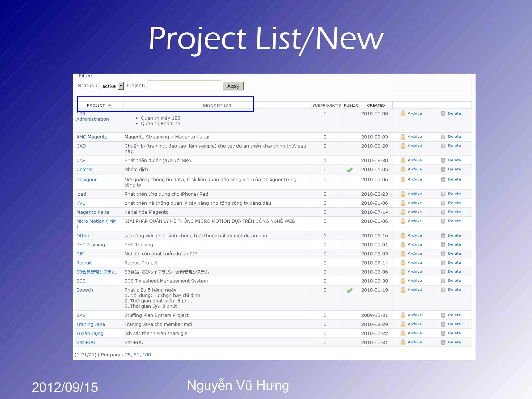The image size is (532, 399).
Task: Sort by the CREATED column header
Action: click(376, 105)
